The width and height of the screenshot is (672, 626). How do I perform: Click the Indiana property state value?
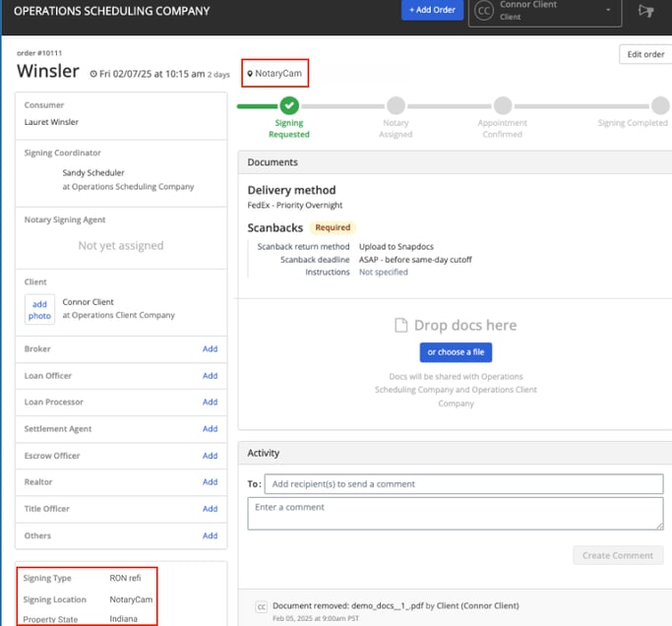123,619
